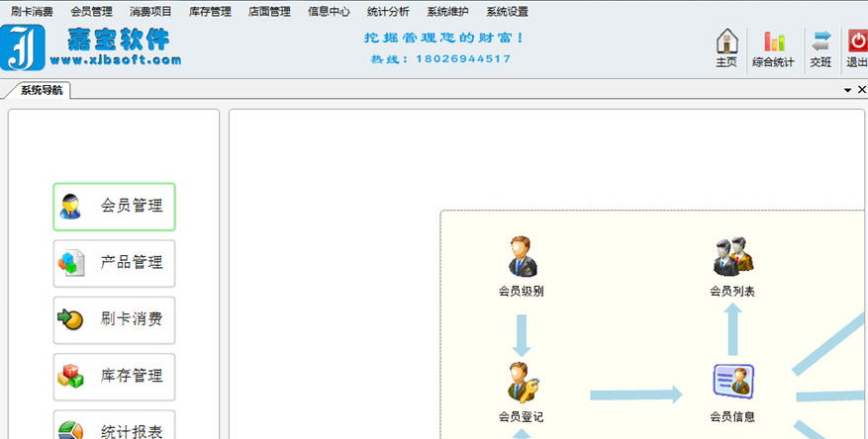Screen dimensions: 868x439
Task: Open 会员级别 businessman icon
Action: tap(522, 256)
